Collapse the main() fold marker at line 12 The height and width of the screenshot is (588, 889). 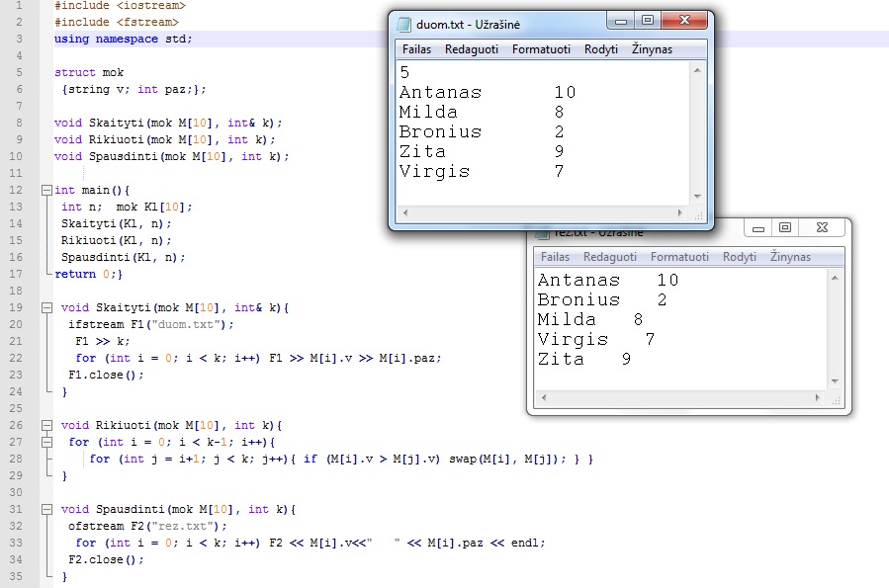tap(47, 191)
